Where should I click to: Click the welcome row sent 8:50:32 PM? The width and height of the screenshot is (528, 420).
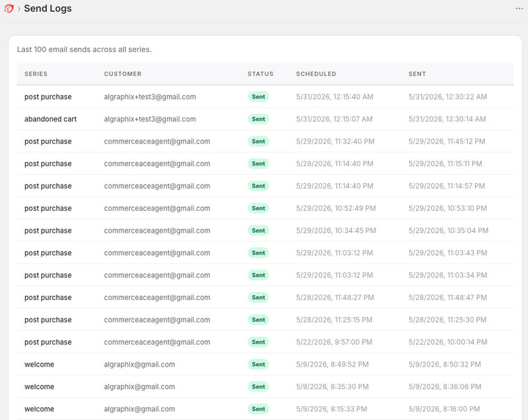click(x=265, y=365)
